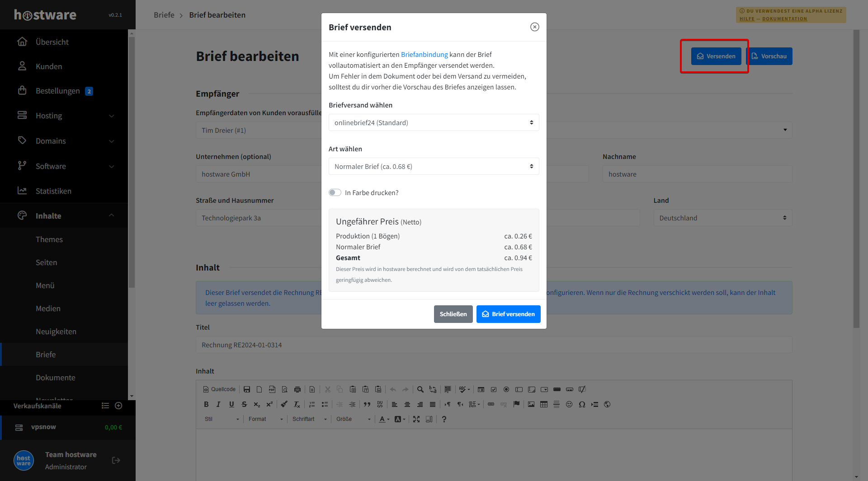Enable the 'In Farbe drucken?' switch
Viewport: 868px width, 481px height.
(335, 192)
